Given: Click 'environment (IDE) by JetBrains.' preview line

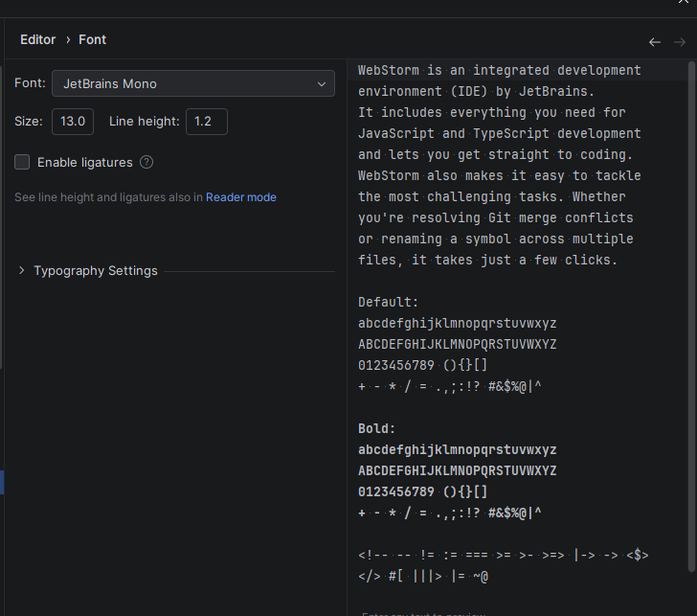Looking at the screenshot, I should (x=476, y=91).
